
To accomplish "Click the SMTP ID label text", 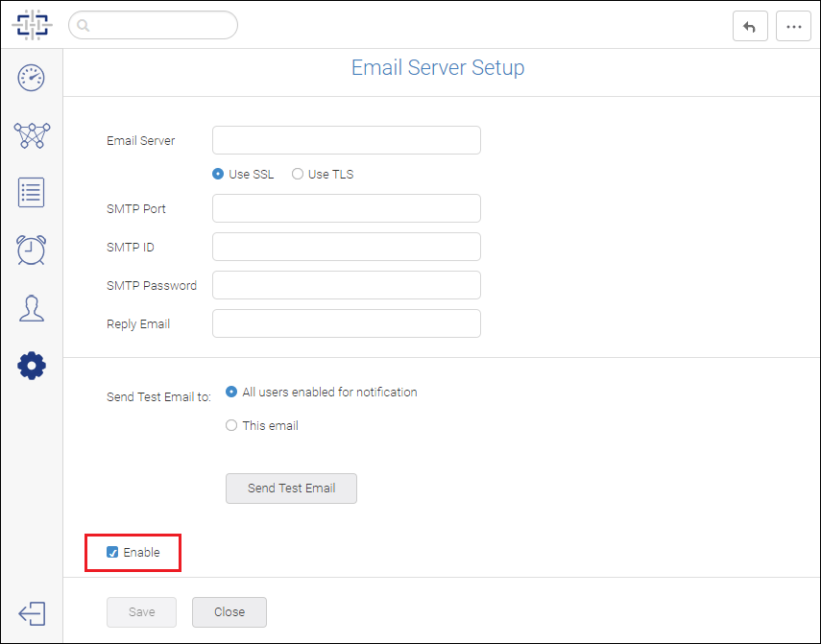I will click(131, 248).
